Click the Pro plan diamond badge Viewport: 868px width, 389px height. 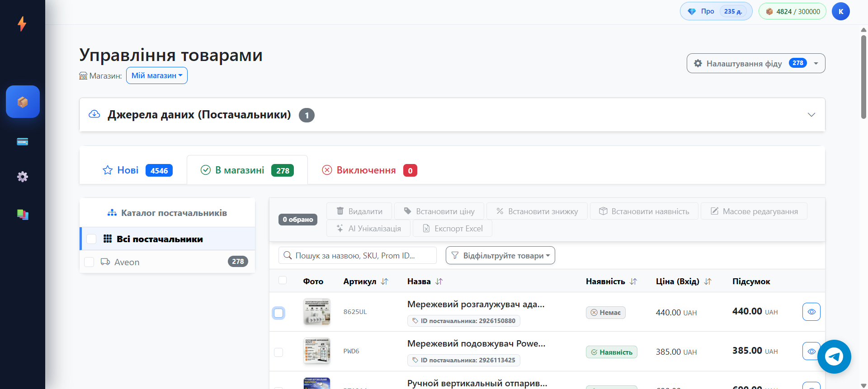click(716, 11)
